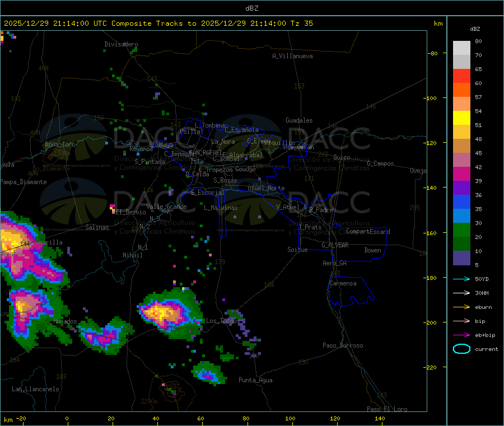Screen dimensions: 504x426
Task: Click the Nihuil map label
Action: [x=133, y=255]
